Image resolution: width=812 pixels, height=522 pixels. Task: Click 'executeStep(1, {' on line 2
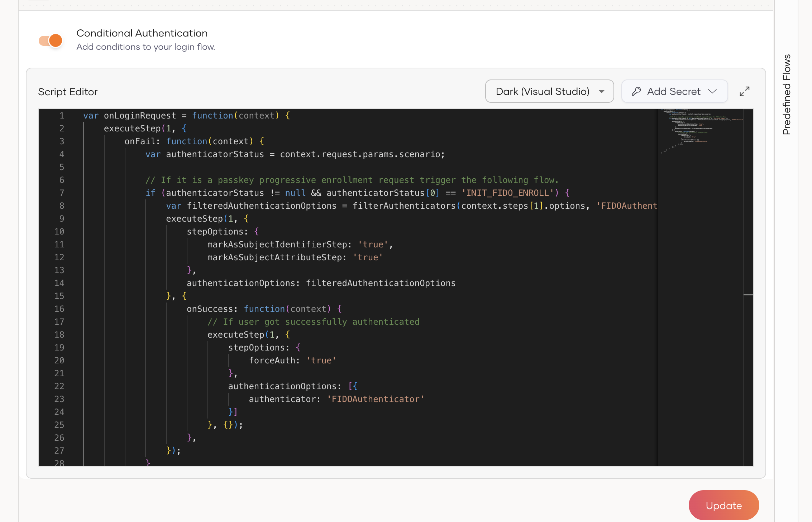click(145, 129)
